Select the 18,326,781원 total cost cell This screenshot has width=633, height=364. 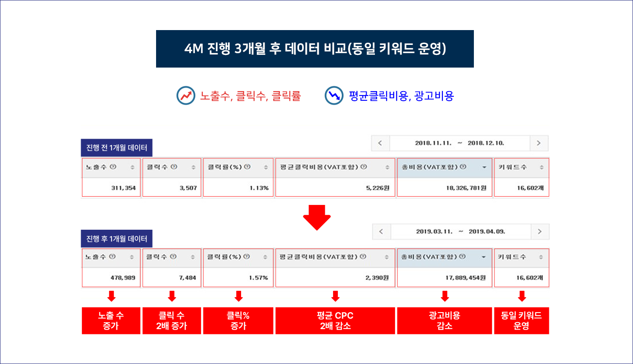point(445,188)
